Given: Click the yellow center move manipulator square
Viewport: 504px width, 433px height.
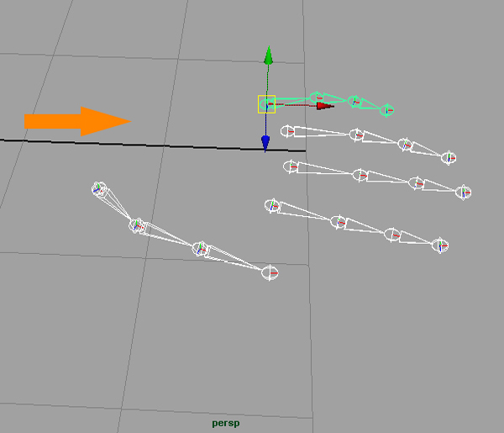Looking at the screenshot, I should (266, 104).
